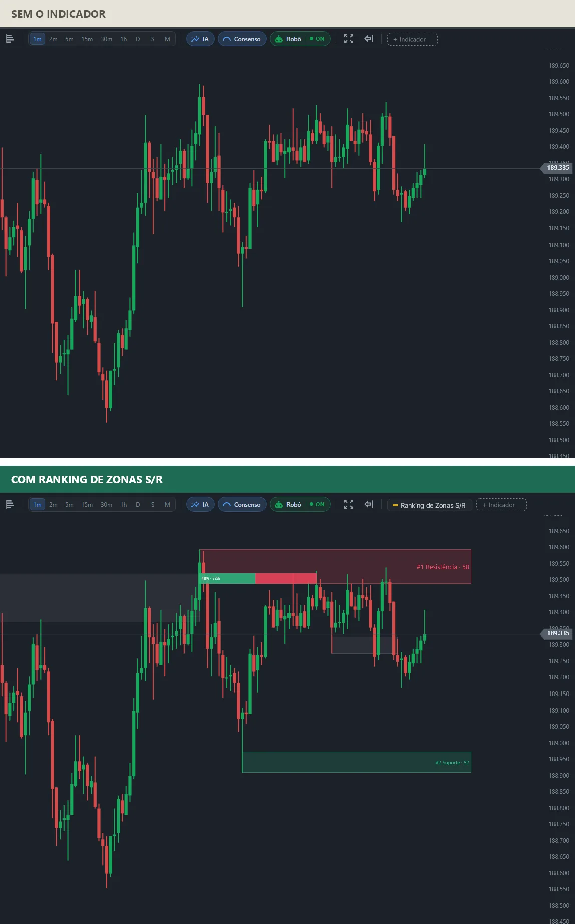The height and width of the screenshot is (924, 575).
Task: Click the IA button in the SEM O INDICADOR toolbar
Action: pos(201,39)
